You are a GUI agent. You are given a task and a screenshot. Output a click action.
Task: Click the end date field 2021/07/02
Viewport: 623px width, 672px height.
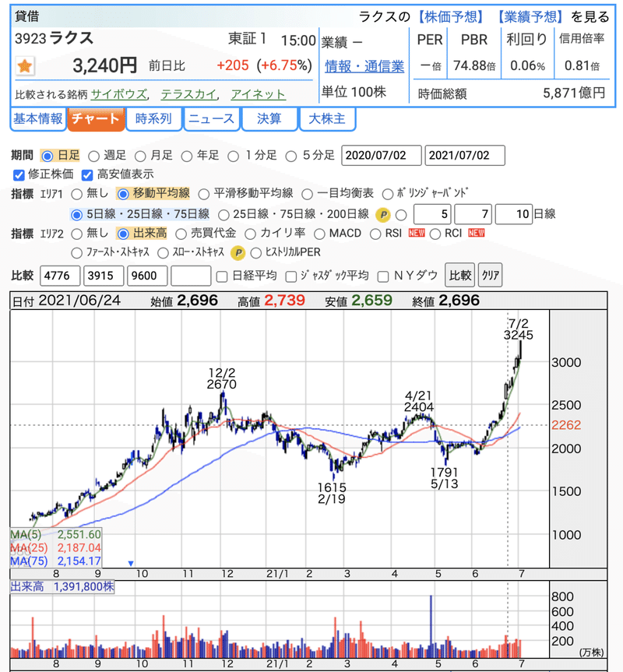pyautogui.click(x=465, y=155)
